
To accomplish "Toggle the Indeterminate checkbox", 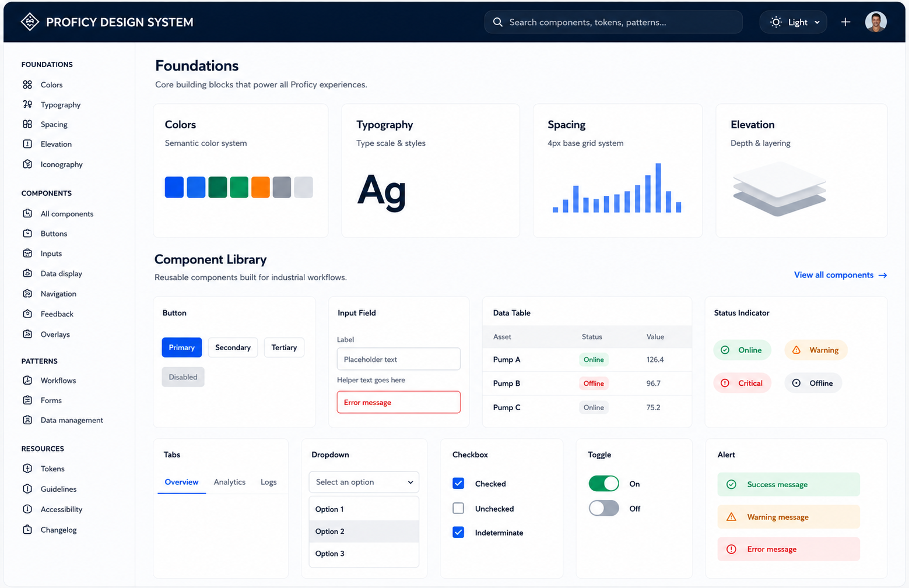I will point(458,532).
